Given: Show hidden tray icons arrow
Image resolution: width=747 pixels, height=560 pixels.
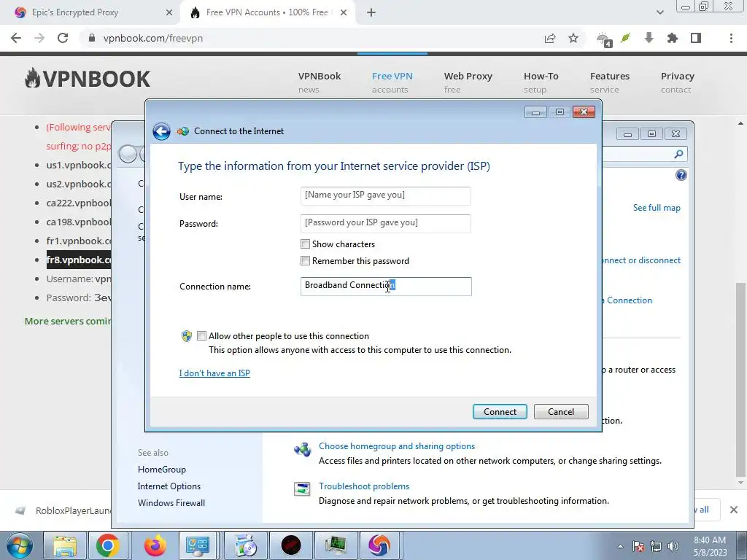Looking at the screenshot, I should [620, 547].
